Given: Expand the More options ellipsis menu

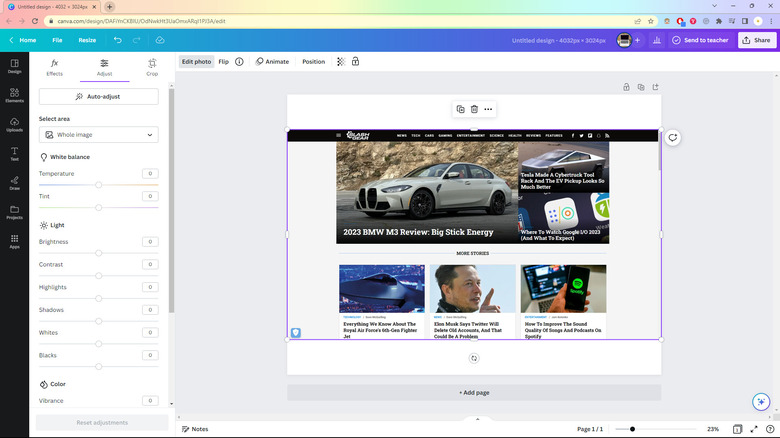Looking at the screenshot, I should coord(488,109).
